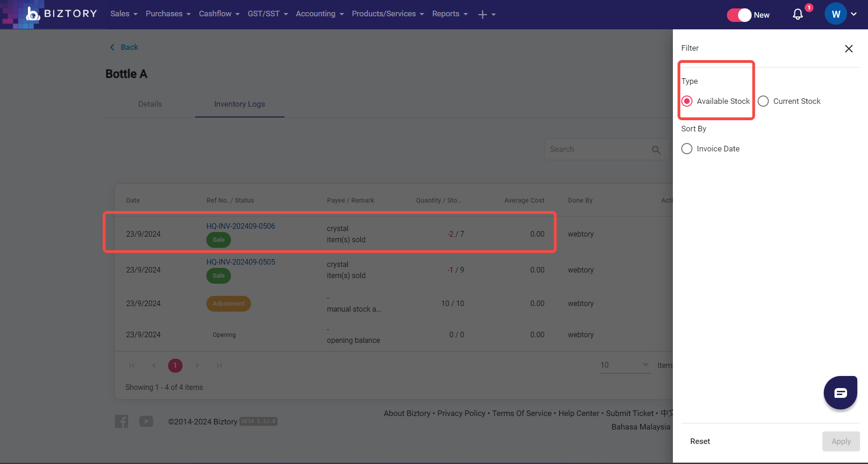Open the notifications bell
Screen dimensions: 868x464
pyautogui.click(x=798, y=14)
